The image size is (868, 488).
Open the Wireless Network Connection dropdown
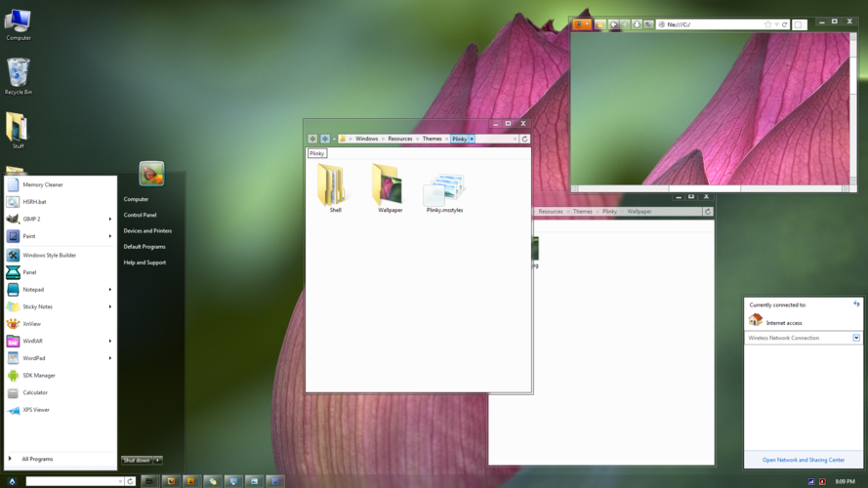(856, 338)
